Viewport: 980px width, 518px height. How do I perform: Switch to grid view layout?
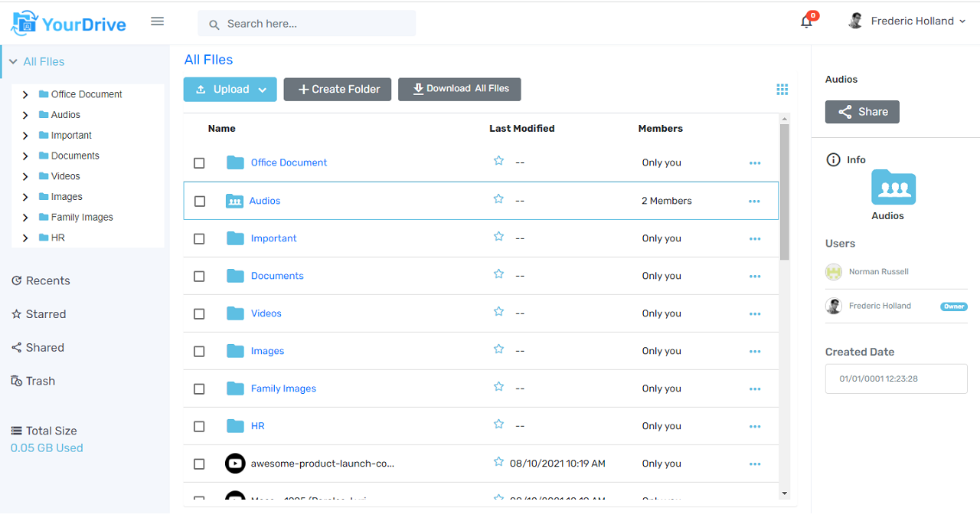(782, 89)
